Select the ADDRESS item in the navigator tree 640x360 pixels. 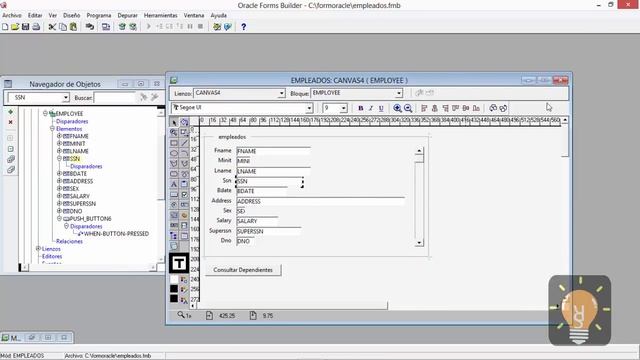[81, 181]
